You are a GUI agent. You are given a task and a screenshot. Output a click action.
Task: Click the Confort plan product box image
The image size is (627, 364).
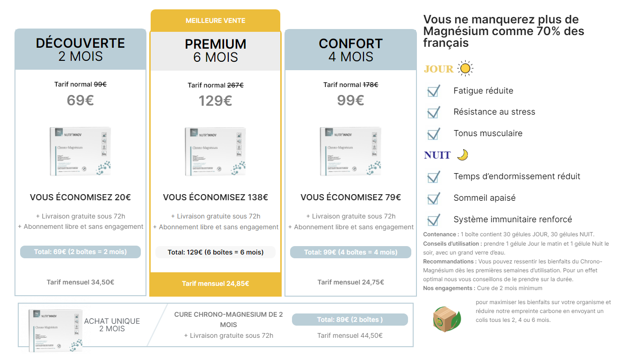point(350,151)
